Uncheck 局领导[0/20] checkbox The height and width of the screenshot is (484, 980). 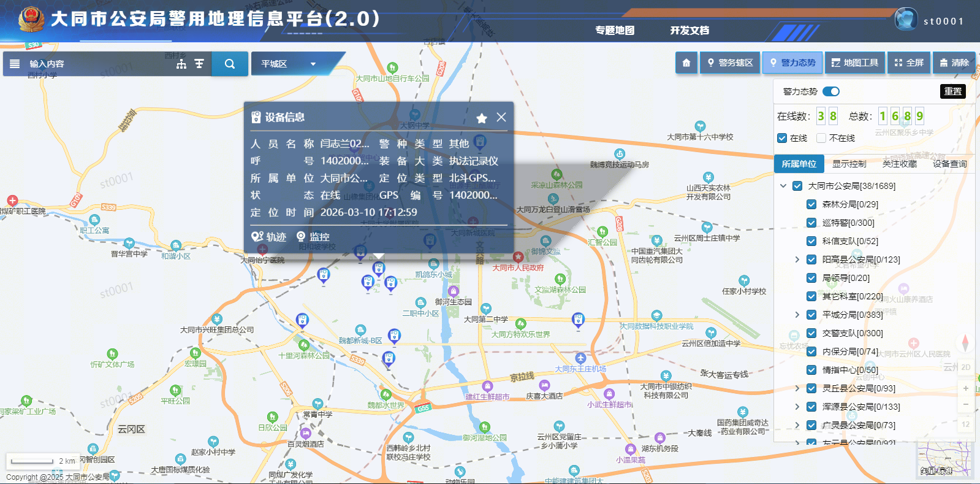[811, 278]
